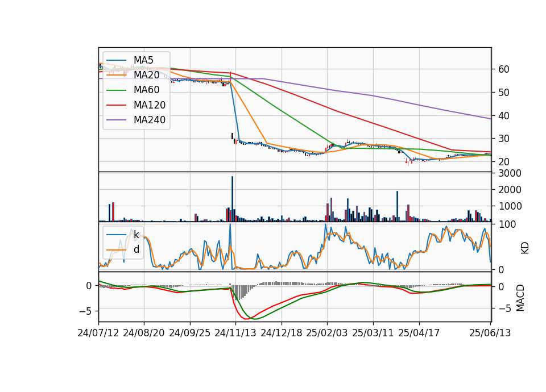Click the MA5 legend label

(x=143, y=60)
